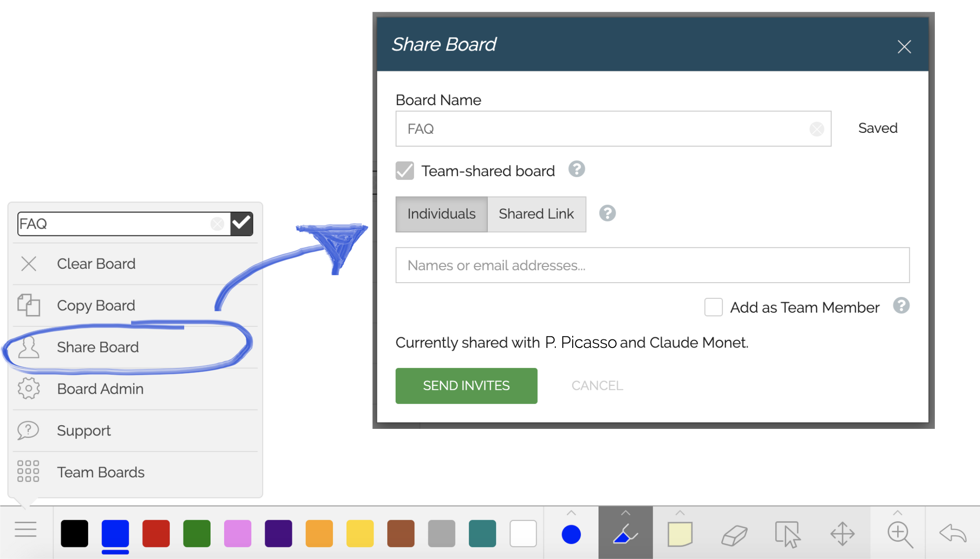This screenshot has width=980, height=559.
Task: Confirm board name with checkmark button
Action: tap(241, 223)
